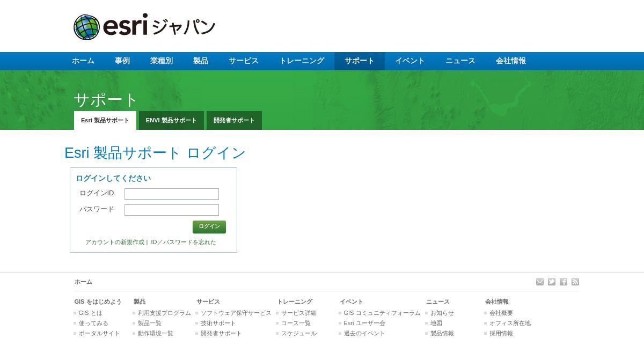Open the footer Esri ユーザー会 link
The height and width of the screenshot is (338, 644).
[x=364, y=323]
